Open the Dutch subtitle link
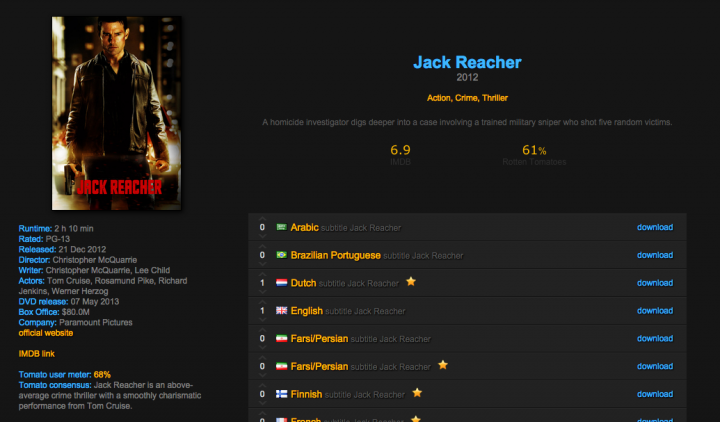The height and width of the screenshot is (422, 720). [345, 283]
